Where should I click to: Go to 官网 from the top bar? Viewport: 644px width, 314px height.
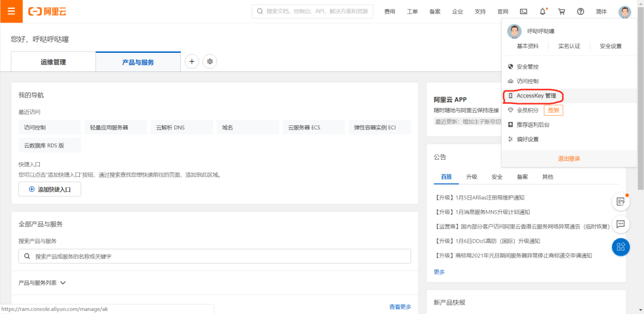pyautogui.click(x=503, y=11)
